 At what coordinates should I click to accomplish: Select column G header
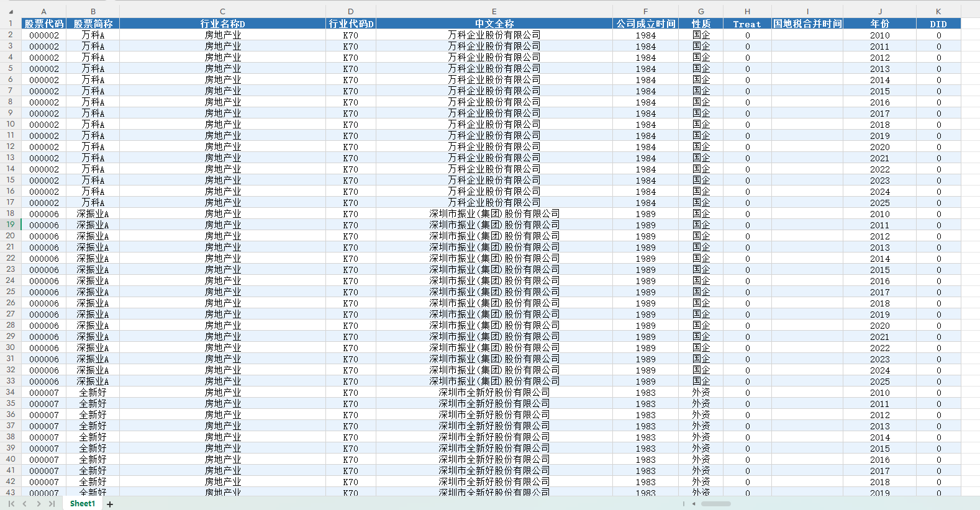(701, 11)
